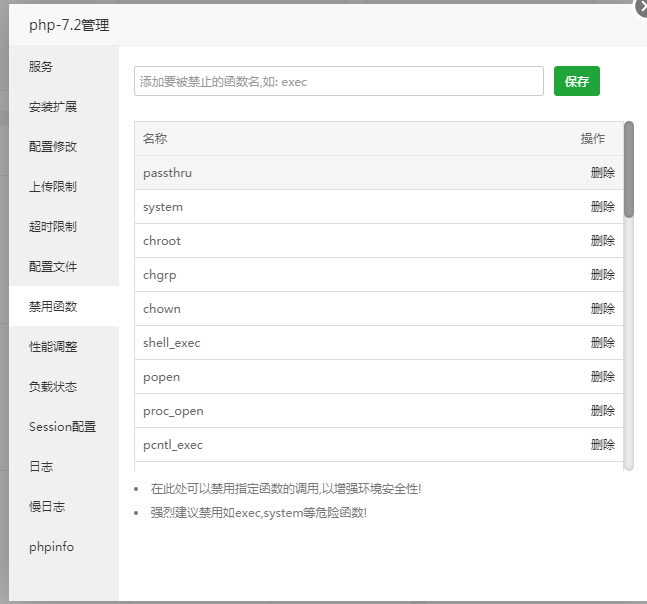
Task: Open the Session配置 tab
Action: point(62,426)
